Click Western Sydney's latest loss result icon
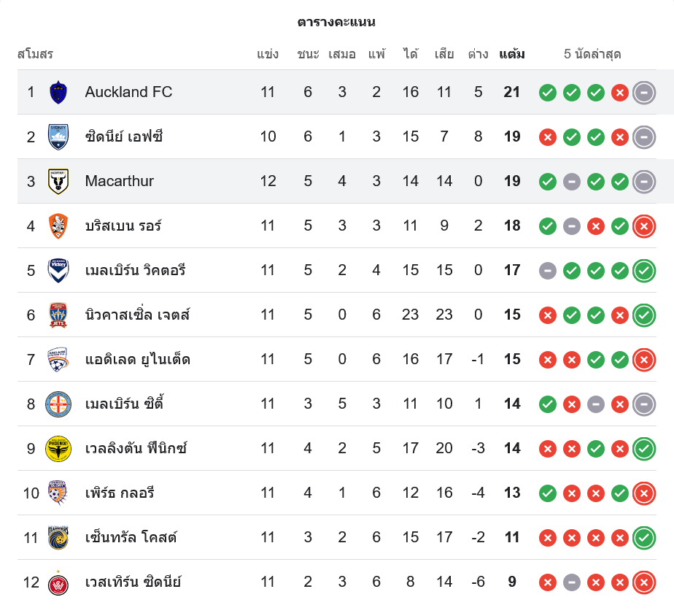 tap(643, 582)
